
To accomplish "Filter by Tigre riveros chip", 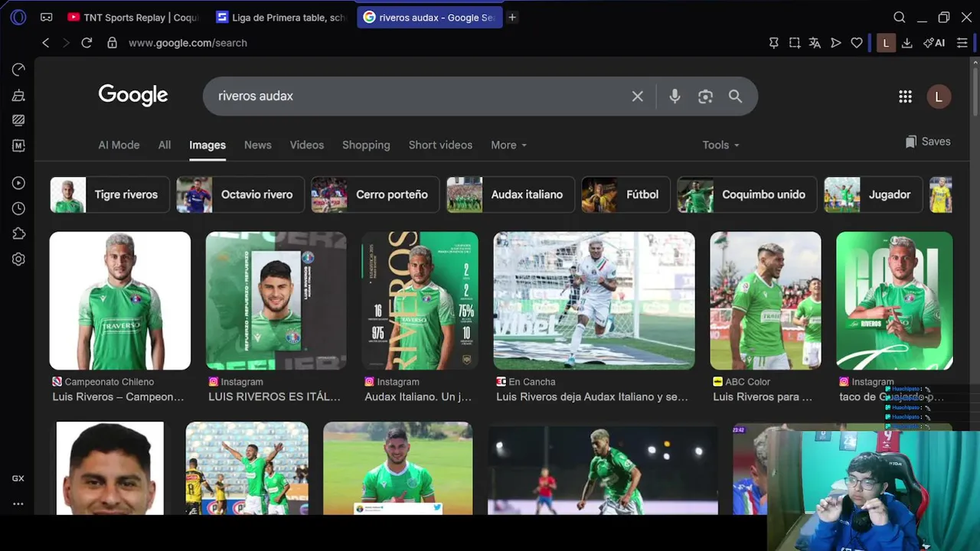I will 109,194.
